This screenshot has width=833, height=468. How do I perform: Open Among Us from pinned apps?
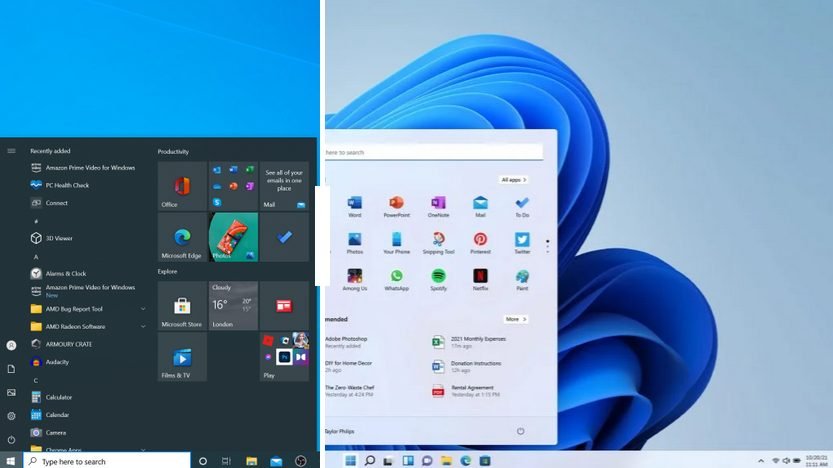pyautogui.click(x=354, y=280)
